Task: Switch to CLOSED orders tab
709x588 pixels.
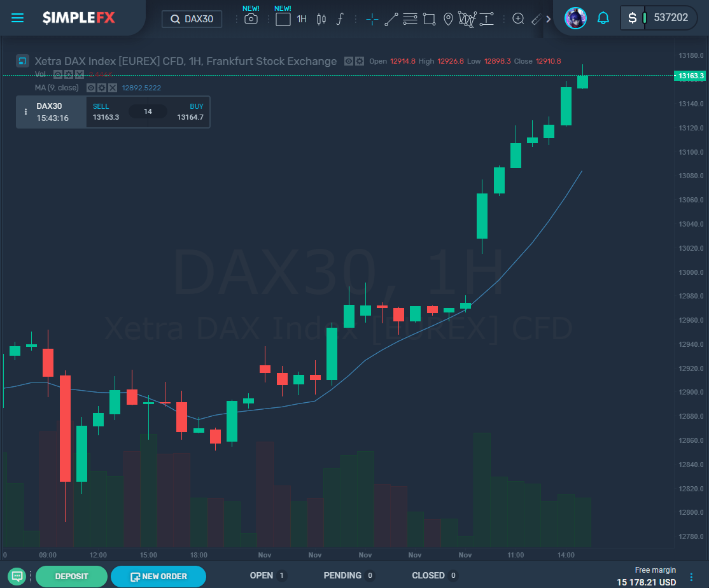Action: click(435, 575)
